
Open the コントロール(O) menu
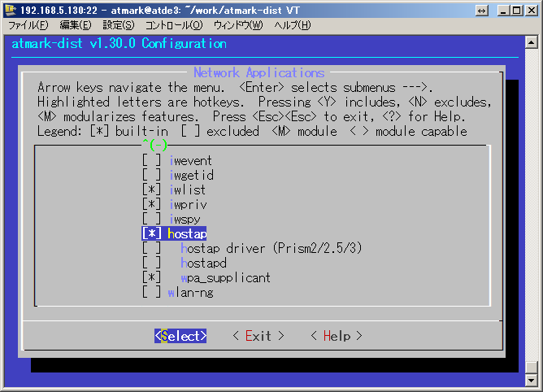pos(174,25)
